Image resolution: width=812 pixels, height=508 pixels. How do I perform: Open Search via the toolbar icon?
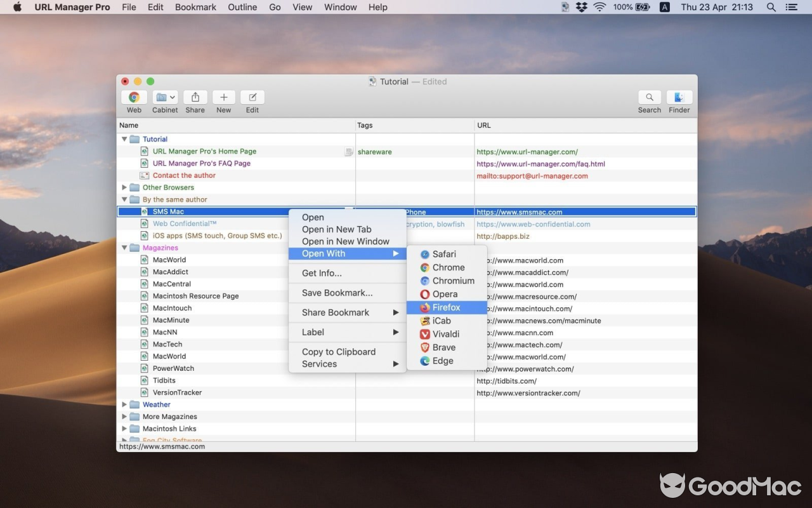[x=649, y=98]
